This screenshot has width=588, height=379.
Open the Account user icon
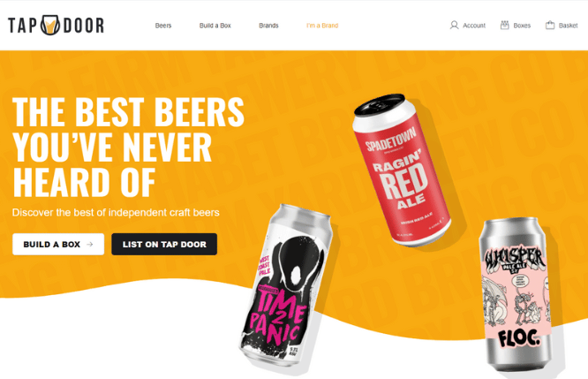(454, 25)
